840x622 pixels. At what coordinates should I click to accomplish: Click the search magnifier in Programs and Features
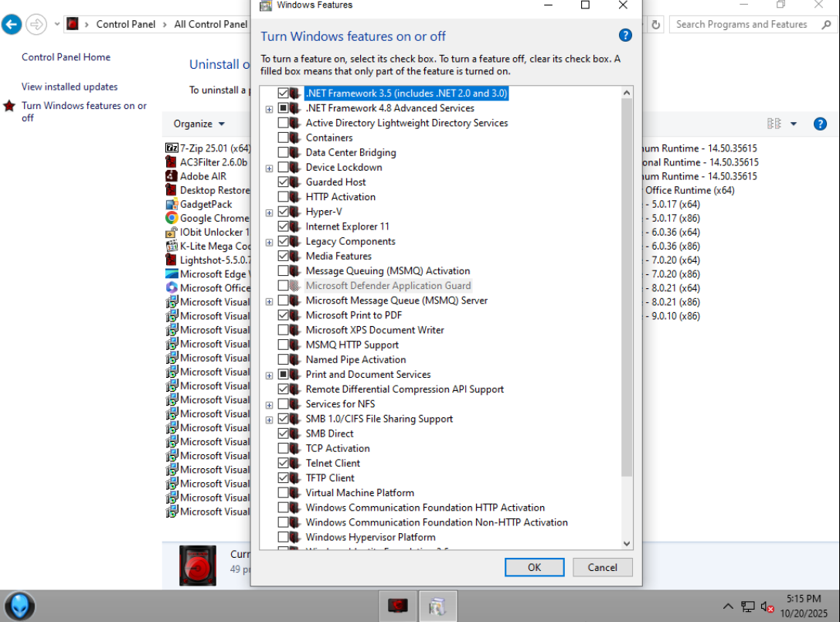tap(826, 24)
